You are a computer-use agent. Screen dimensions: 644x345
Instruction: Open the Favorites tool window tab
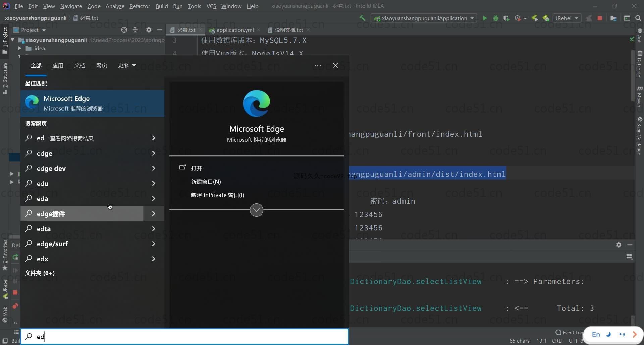pyautogui.click(x=5, y=255)
